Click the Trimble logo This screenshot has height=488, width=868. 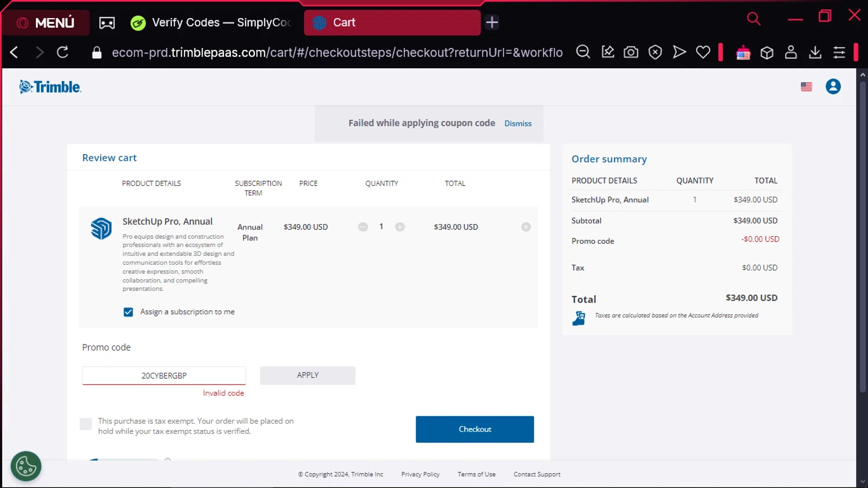[50, 87]
